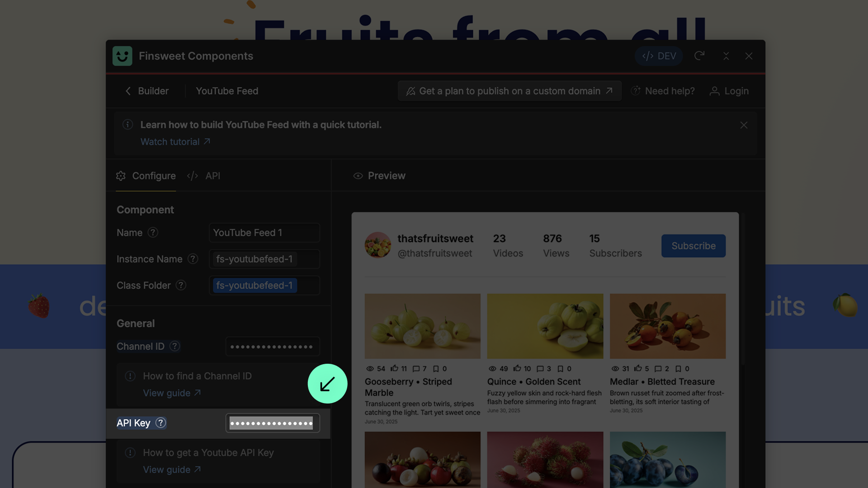Click the 876 Views channel stat
Screen dimensions: 868x488
click(556, 245)
